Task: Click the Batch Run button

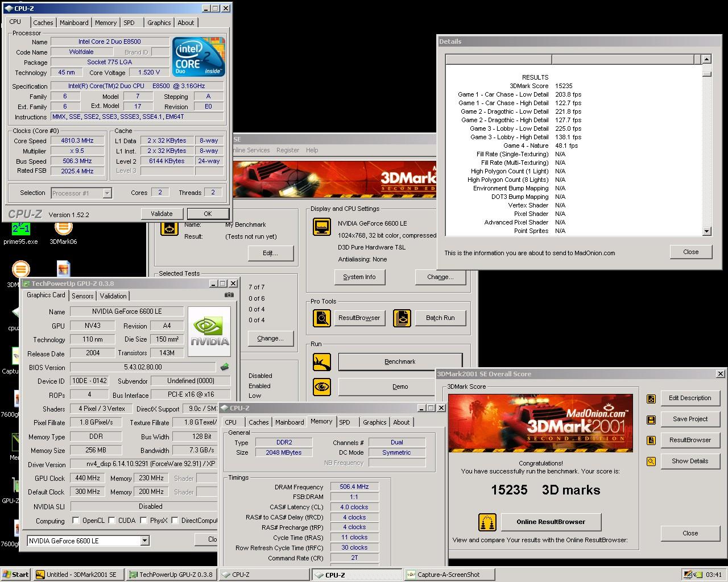Action: coord(440,318)
